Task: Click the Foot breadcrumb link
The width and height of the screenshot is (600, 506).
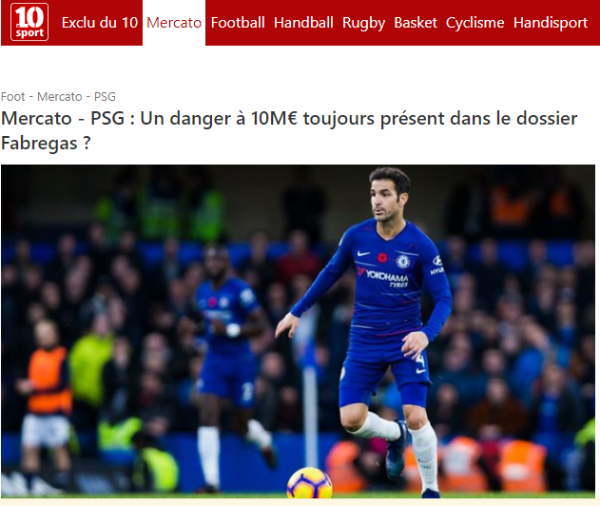Action: [13, 96]
